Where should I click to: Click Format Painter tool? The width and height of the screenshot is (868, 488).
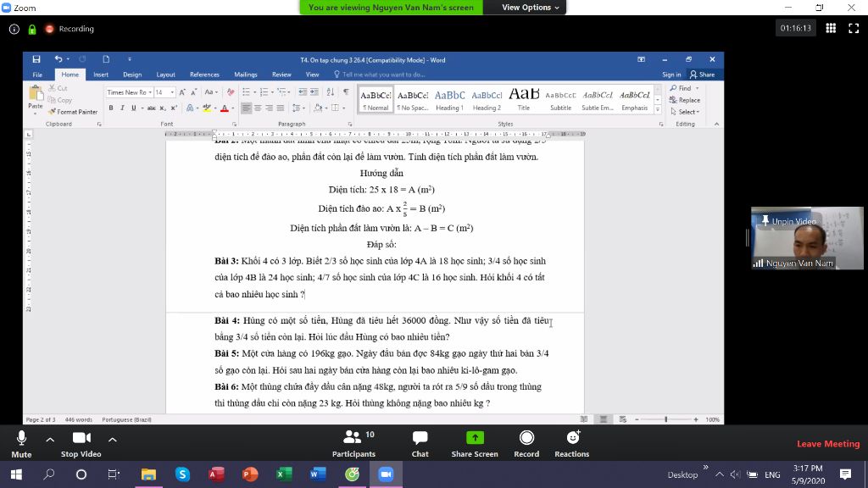pos(73,113)
